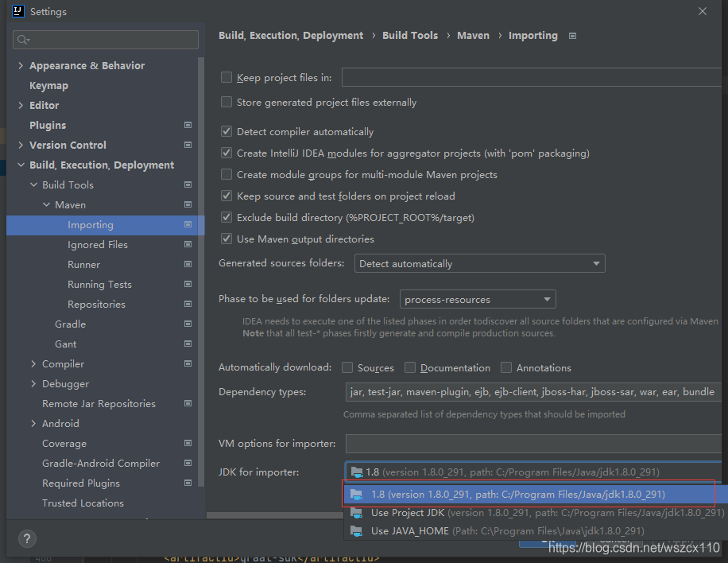Click the search magnifier icon in settings
Screen dimensions: 728x563
23,40
